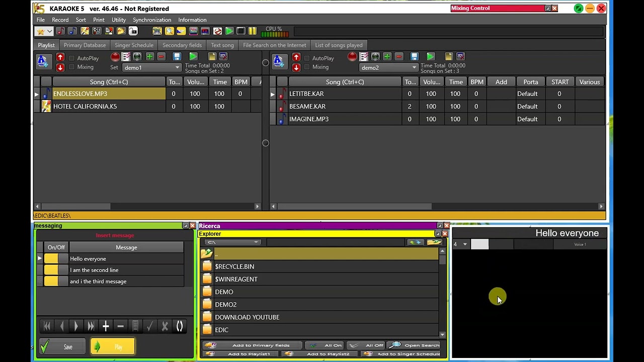
Task: Save demo2 playlist with floppy disk icon
Action: (414, 57)
